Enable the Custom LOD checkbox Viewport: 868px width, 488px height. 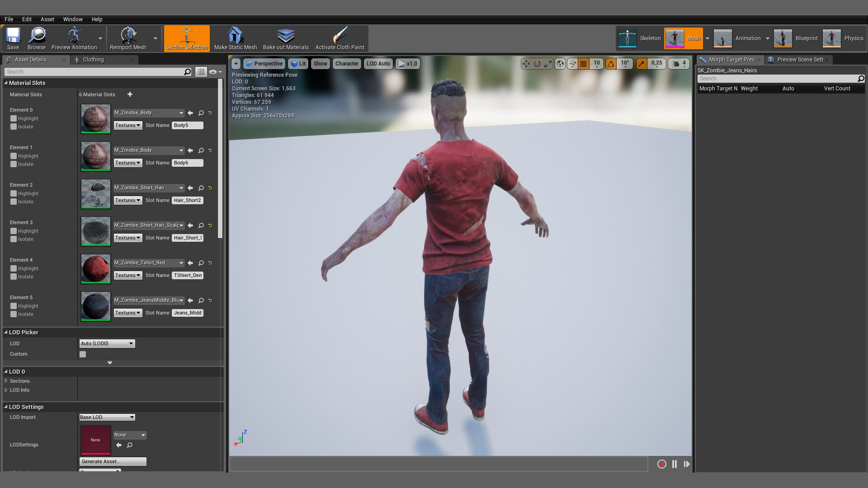pos(83,354)
